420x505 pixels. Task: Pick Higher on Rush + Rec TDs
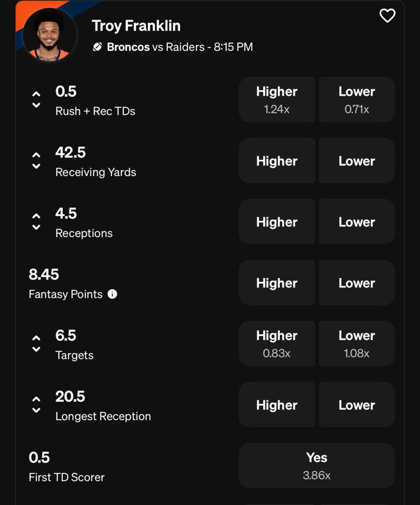click(x=277, y=99)
